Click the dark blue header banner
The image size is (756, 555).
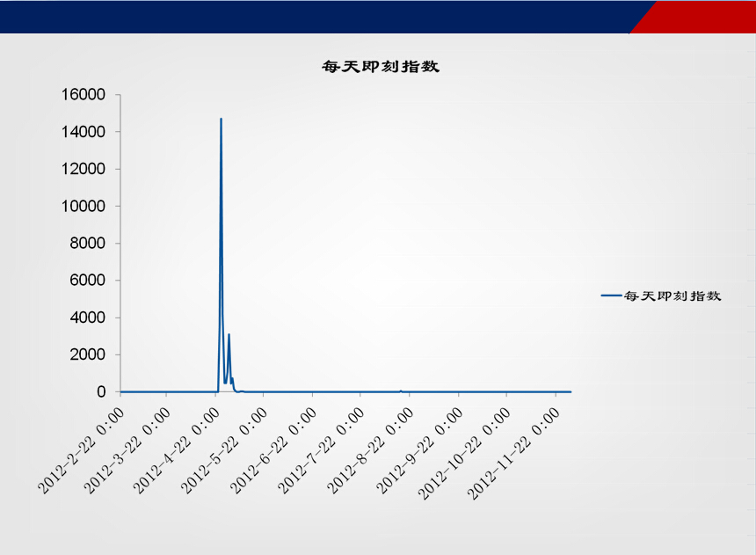pyautogui.click(x=308, y=16)
